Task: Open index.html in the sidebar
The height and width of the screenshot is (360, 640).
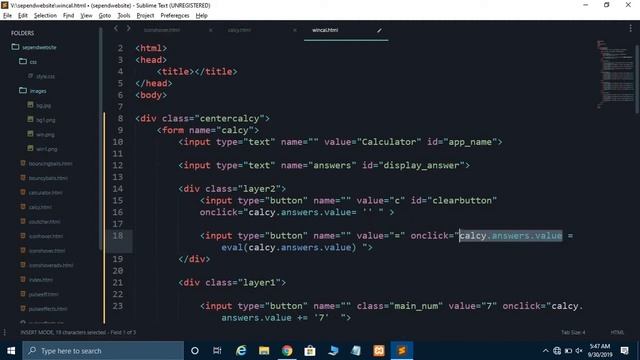Action: [40, 280]
